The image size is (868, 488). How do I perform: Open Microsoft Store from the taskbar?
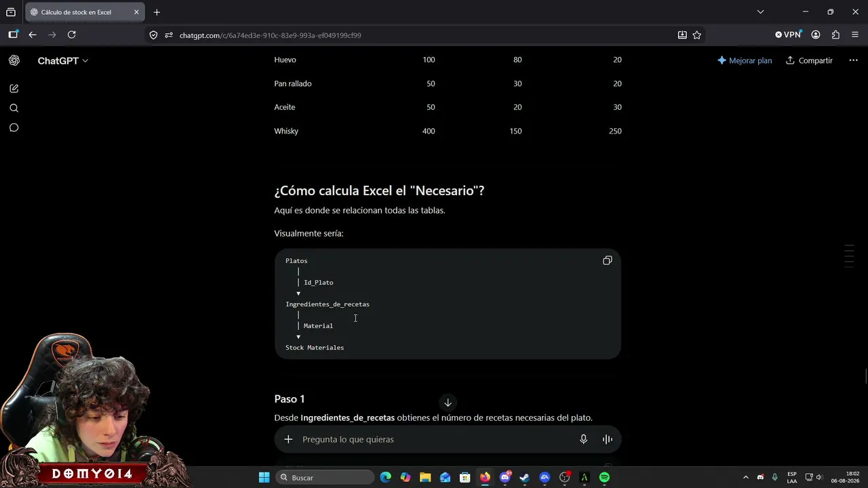[465, 478]
